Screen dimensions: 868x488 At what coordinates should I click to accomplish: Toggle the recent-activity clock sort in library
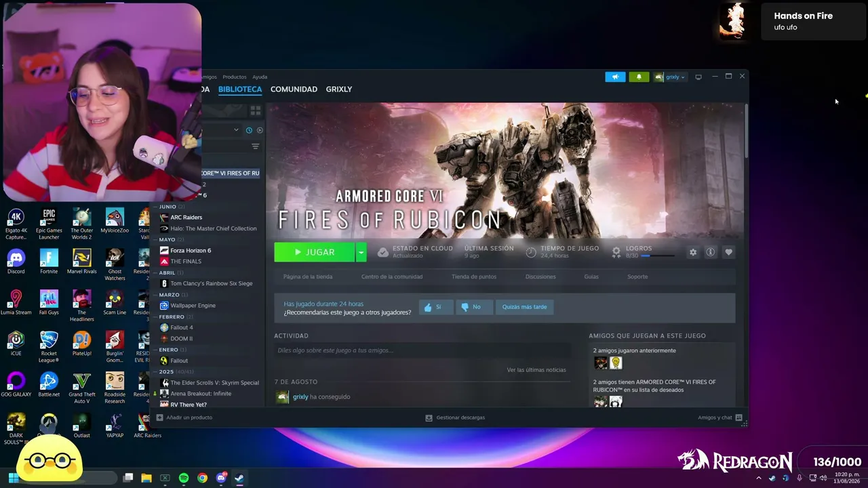click(249, 130)
